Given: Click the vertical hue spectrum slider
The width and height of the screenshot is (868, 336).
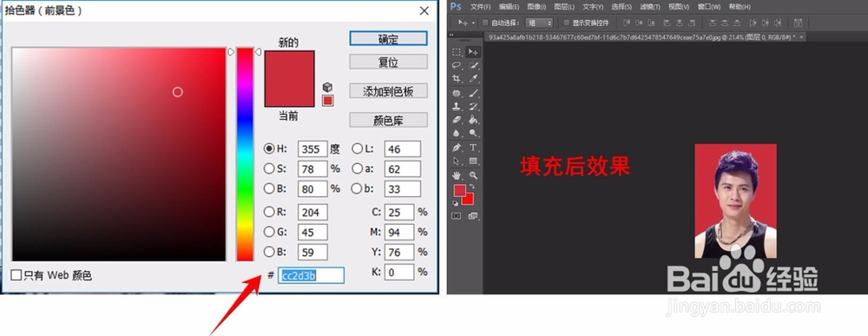Looking at the screenshot, I should point(245,154).
